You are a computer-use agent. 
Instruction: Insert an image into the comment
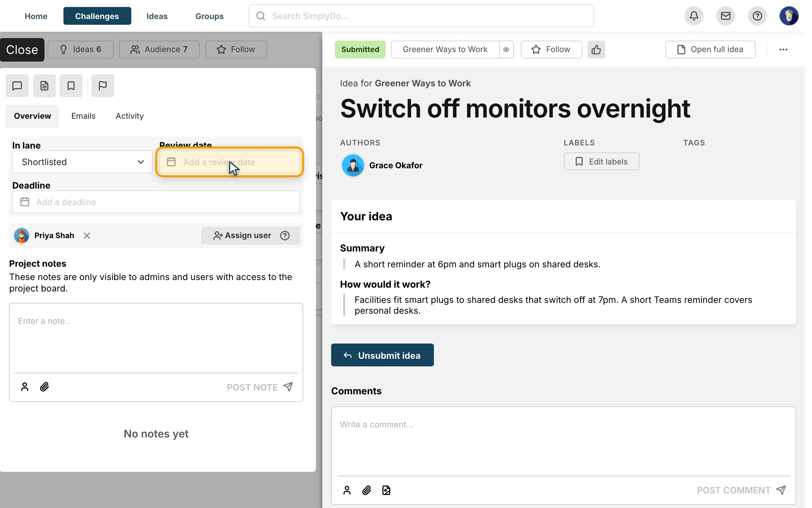pyautogui.click(x=386, y=490)
